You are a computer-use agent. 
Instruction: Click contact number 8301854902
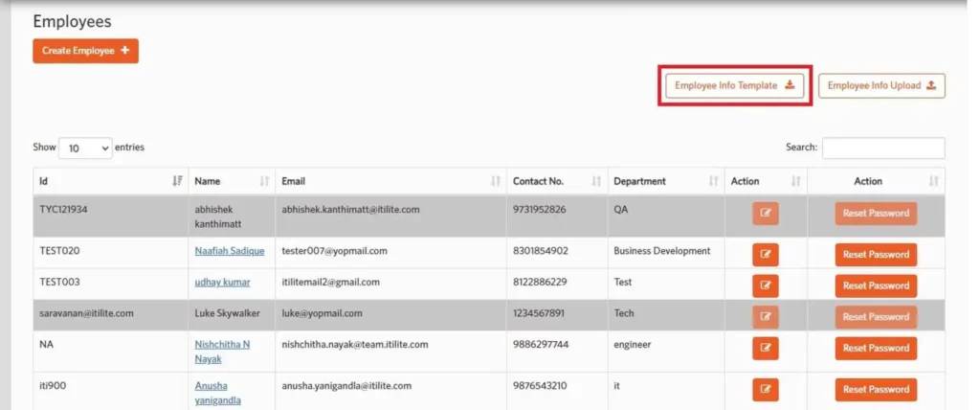coord(541,251)
